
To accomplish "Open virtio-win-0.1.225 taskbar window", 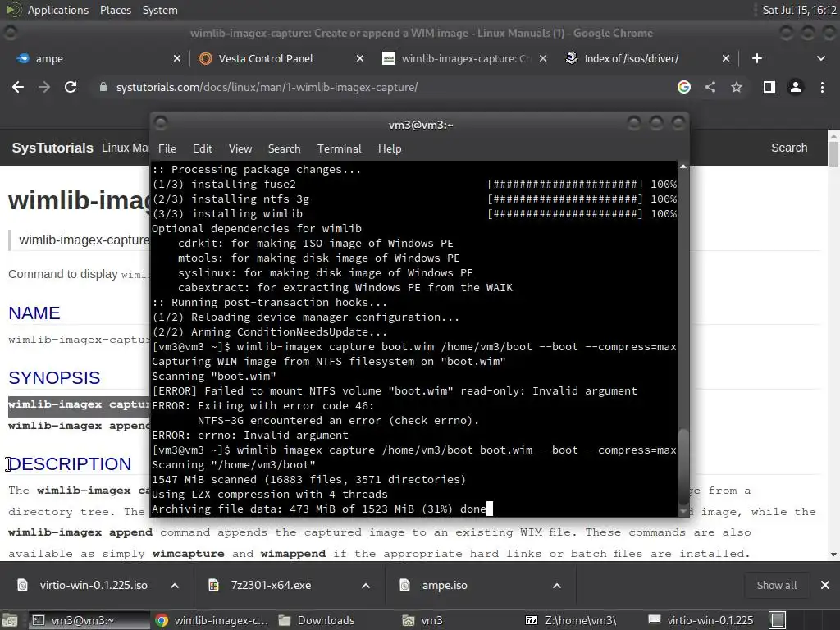I will [701, 620].
